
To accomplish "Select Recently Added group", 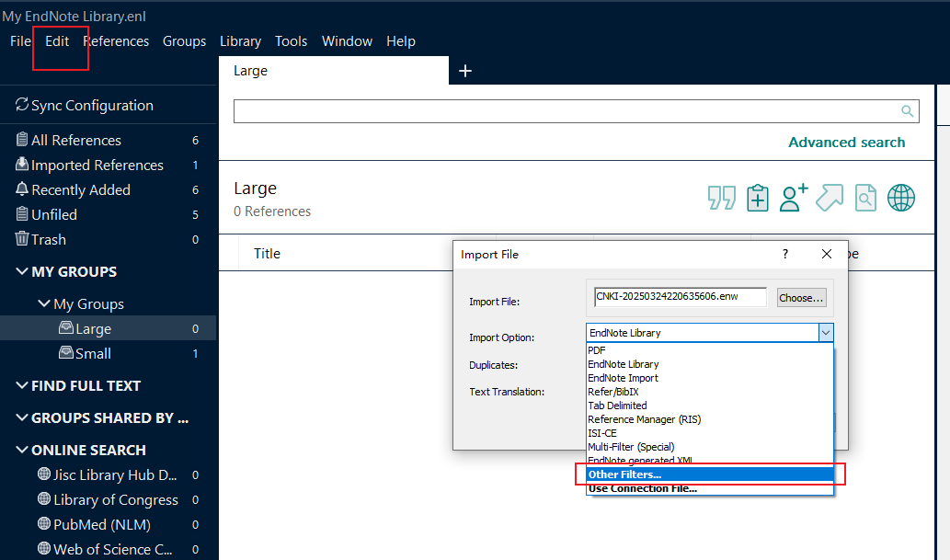I will [108, 189].
